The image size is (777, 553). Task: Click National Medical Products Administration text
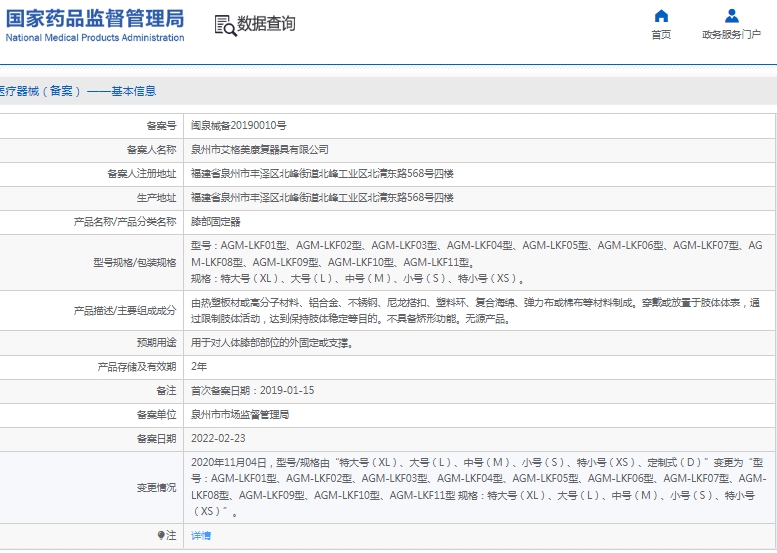(x=95, y=38)
